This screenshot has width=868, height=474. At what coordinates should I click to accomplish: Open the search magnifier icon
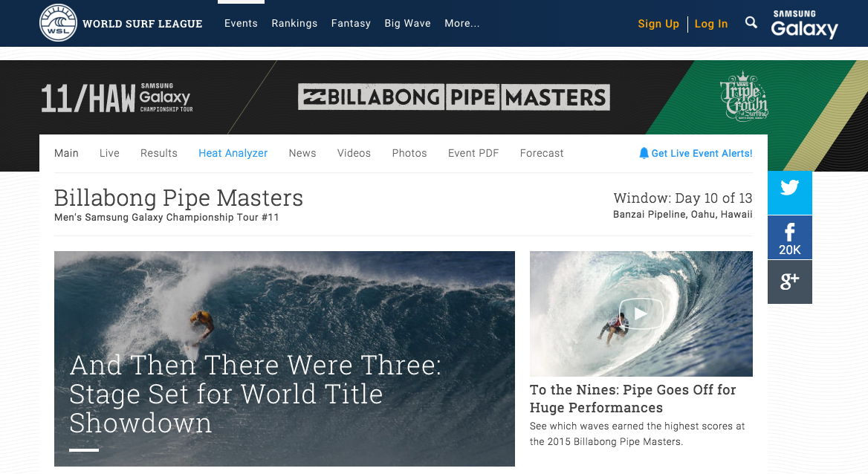tap(751, 23)
